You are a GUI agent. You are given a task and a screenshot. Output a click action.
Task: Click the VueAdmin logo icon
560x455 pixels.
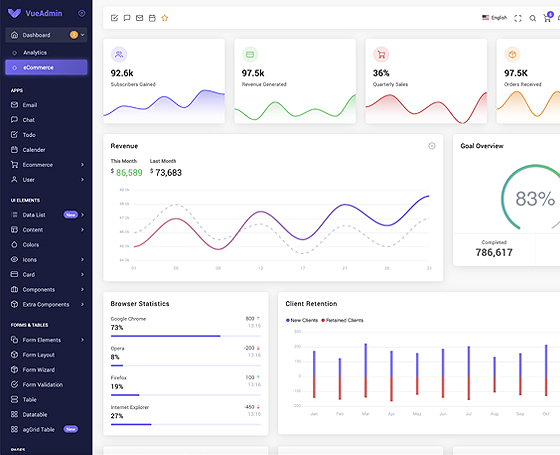14,13
